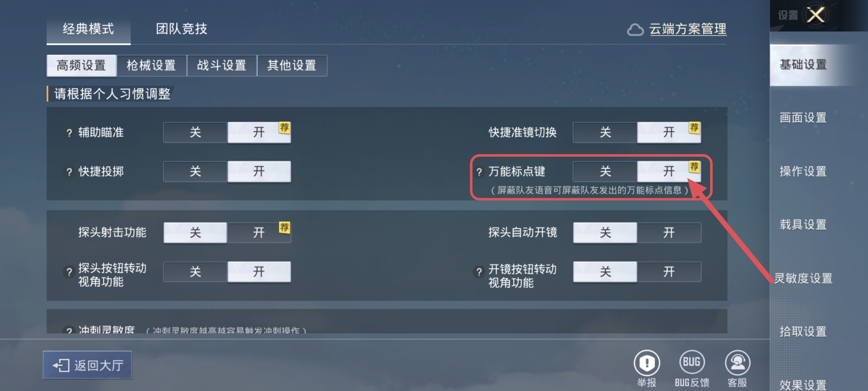The height and width of the screenshot is (391, 868).
Task: Close settings with the X icon
Action: coord(816,15)
